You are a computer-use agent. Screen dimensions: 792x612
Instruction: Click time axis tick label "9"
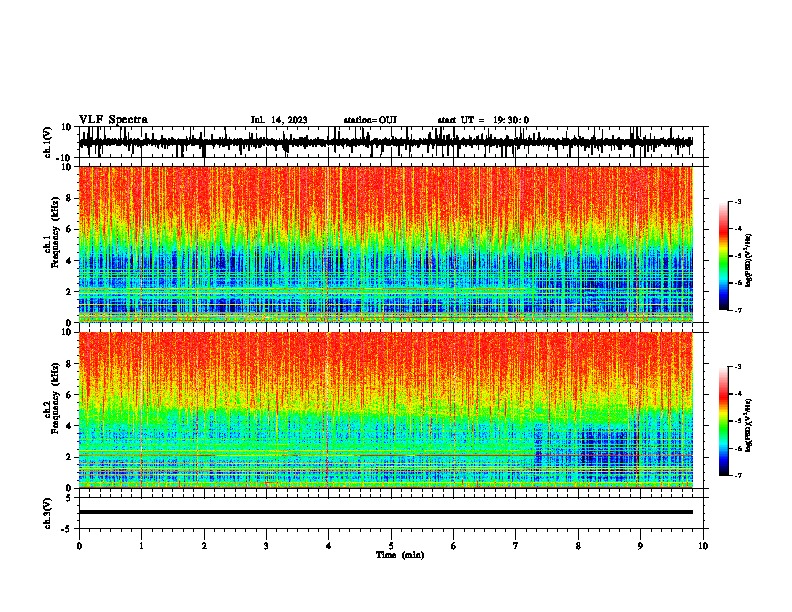pyautogui.click(x=640, y=546)
